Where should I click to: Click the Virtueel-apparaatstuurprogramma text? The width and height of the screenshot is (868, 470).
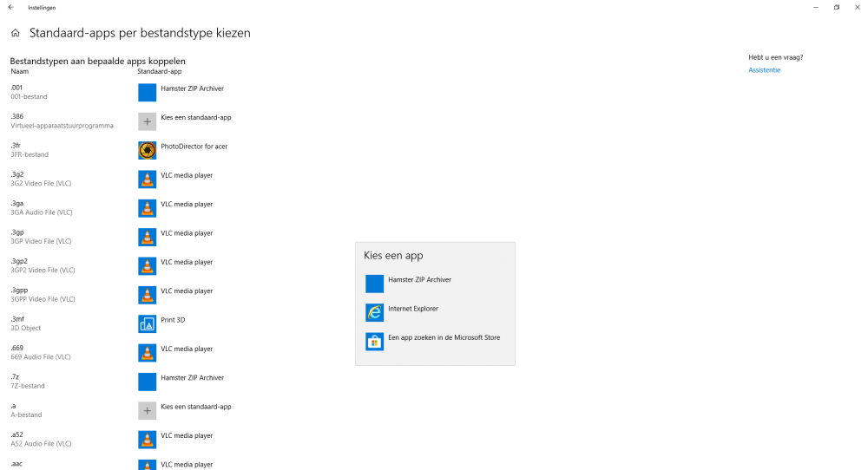click(62, 126)
